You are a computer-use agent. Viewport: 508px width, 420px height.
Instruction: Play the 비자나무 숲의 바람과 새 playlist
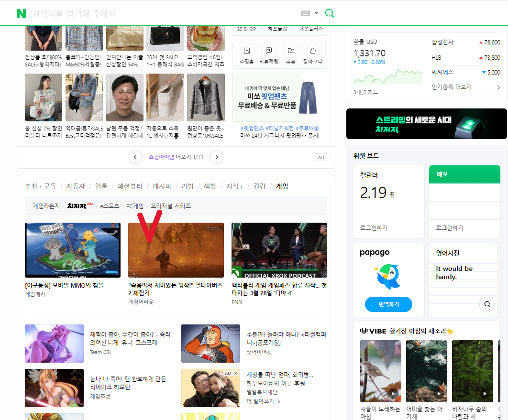pos(485,394)
